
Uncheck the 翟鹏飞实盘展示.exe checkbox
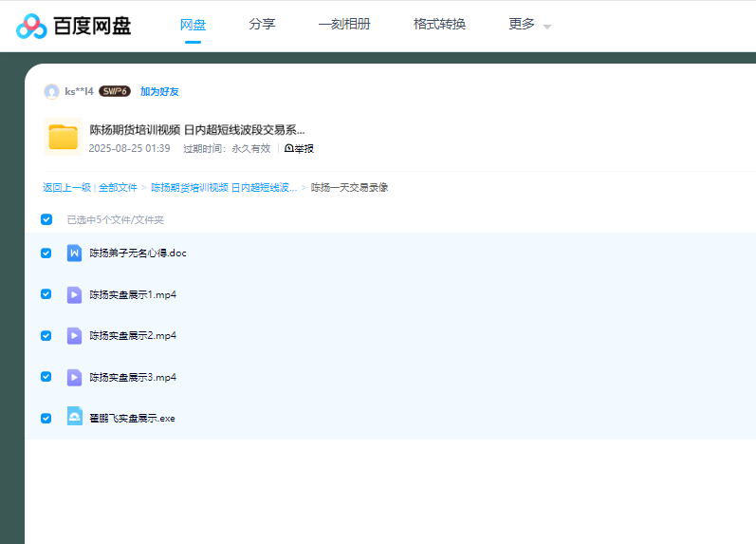click(x=46, y=418)
